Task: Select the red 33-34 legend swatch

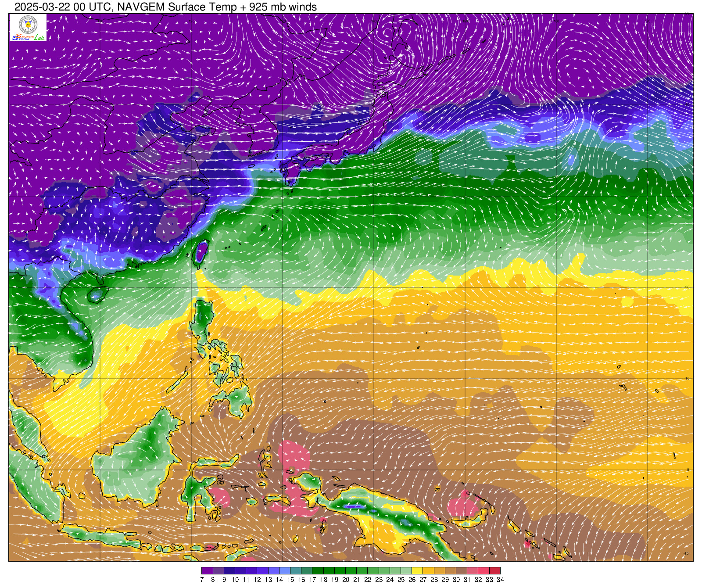Action: pyautogui.click(x=494, y=571)
